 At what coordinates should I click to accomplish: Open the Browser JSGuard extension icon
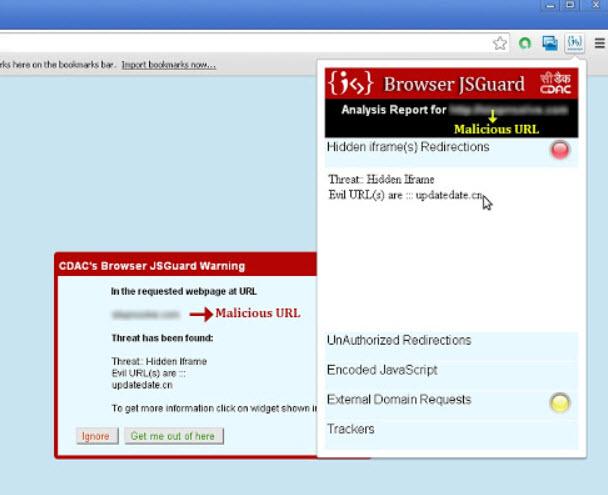click(x=575, y=42)
